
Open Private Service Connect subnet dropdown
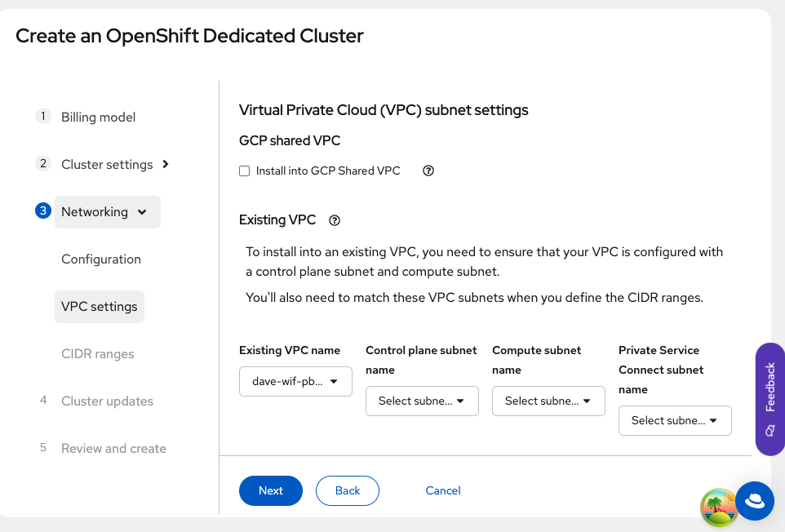click(x=675, y=420)
